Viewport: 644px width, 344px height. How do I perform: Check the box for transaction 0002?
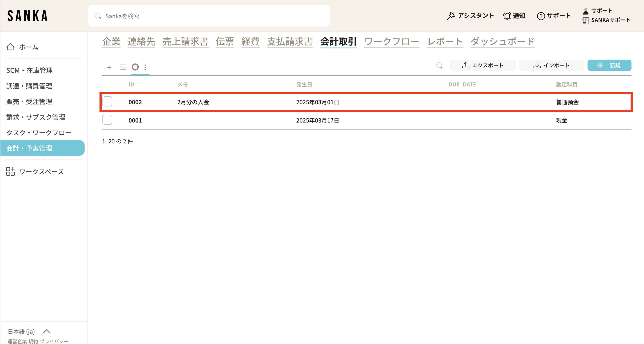pos(107,102)
